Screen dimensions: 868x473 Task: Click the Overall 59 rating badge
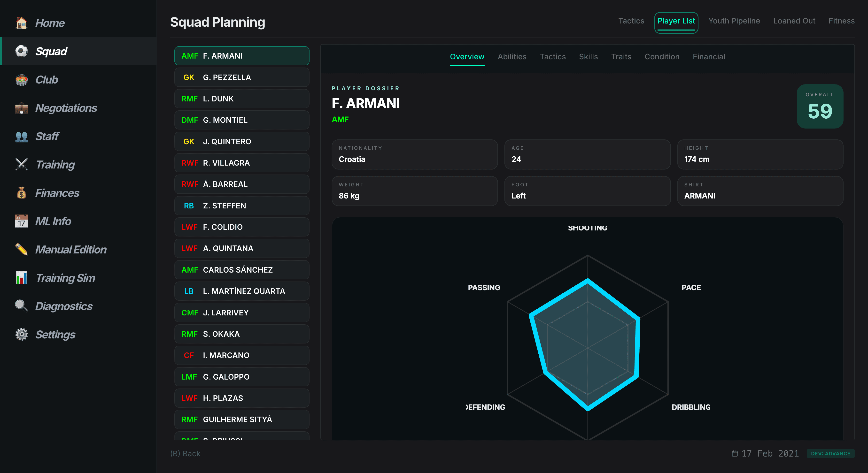coord(820,106)
